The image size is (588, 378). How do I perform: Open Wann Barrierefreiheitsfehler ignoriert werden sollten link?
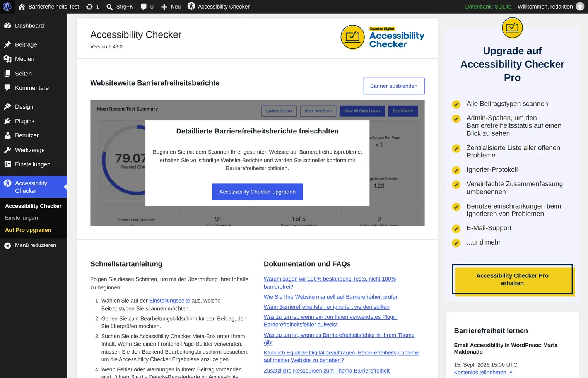coord(326,307)
